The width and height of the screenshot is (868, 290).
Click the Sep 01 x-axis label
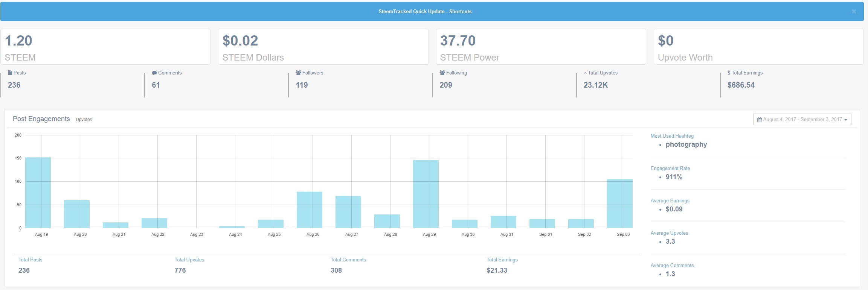(x=546, y=234)
